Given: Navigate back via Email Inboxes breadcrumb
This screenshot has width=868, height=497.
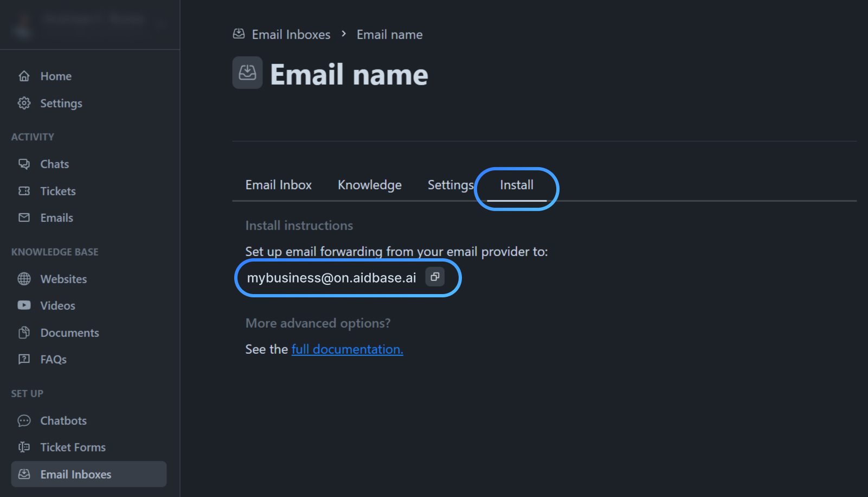Looking at the screenshot, I should coord(291,34).
